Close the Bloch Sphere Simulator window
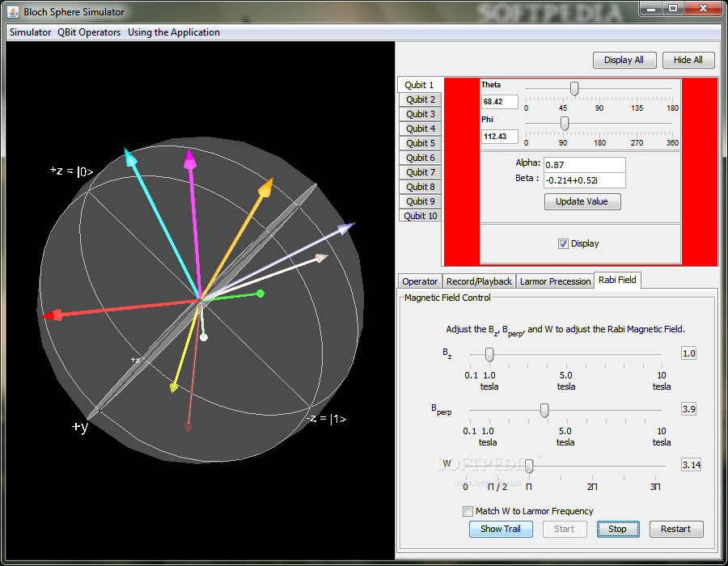The image size is (728, 566). [x=703, y=8]
